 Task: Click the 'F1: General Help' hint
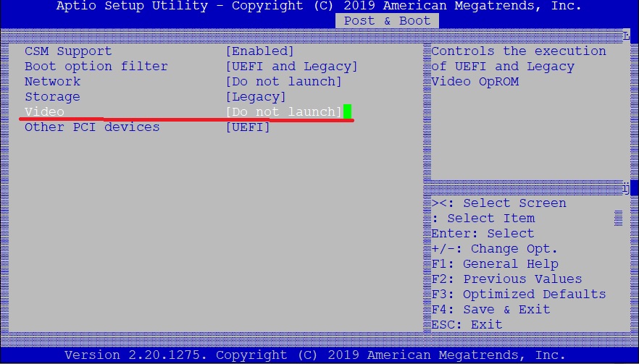pyautogui.click(x=495, y=264)
